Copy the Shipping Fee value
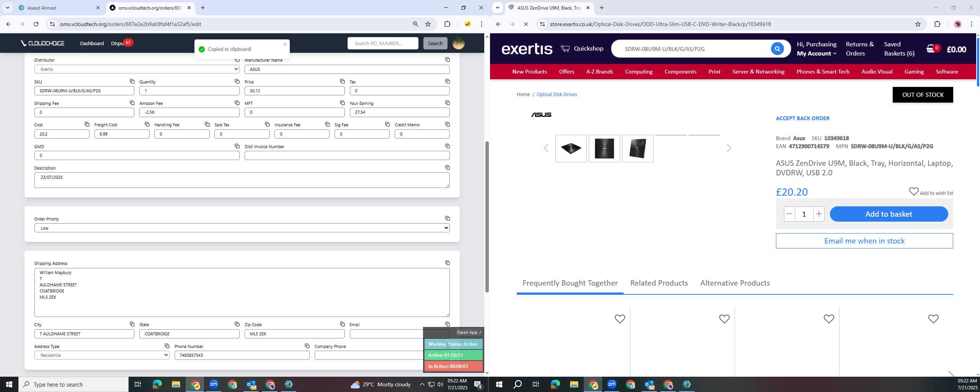 click(132, 103)
